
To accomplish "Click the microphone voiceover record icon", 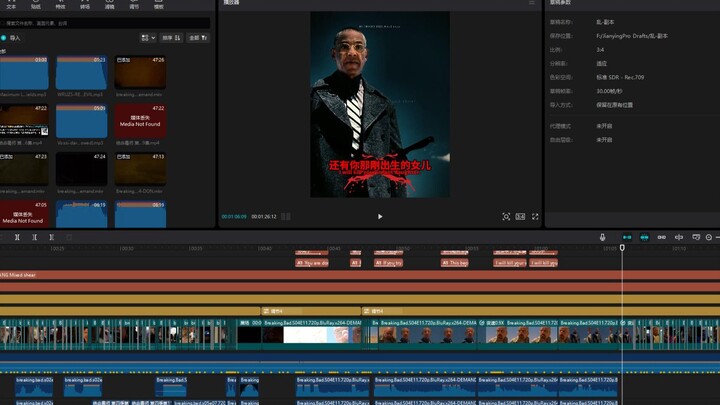I will click(x=602, y=237).
